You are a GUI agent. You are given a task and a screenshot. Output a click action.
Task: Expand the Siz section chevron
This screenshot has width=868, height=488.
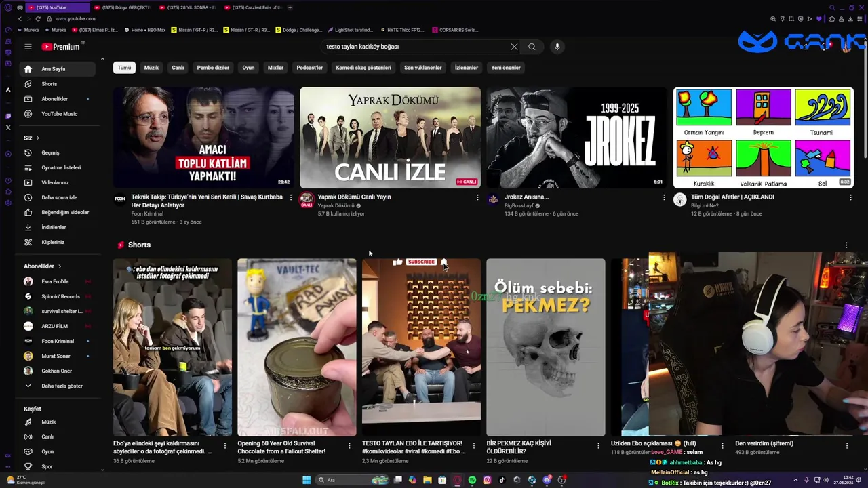[37, 138]
